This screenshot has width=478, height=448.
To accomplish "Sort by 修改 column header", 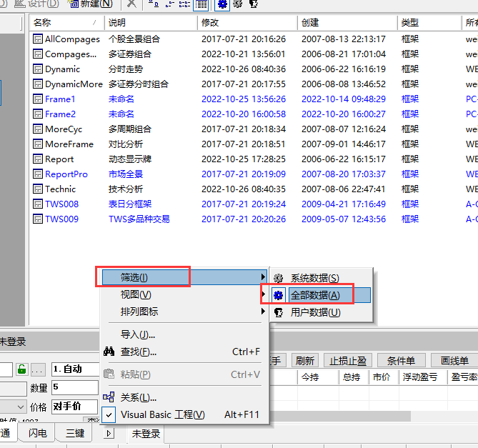I will pos(247,23).
